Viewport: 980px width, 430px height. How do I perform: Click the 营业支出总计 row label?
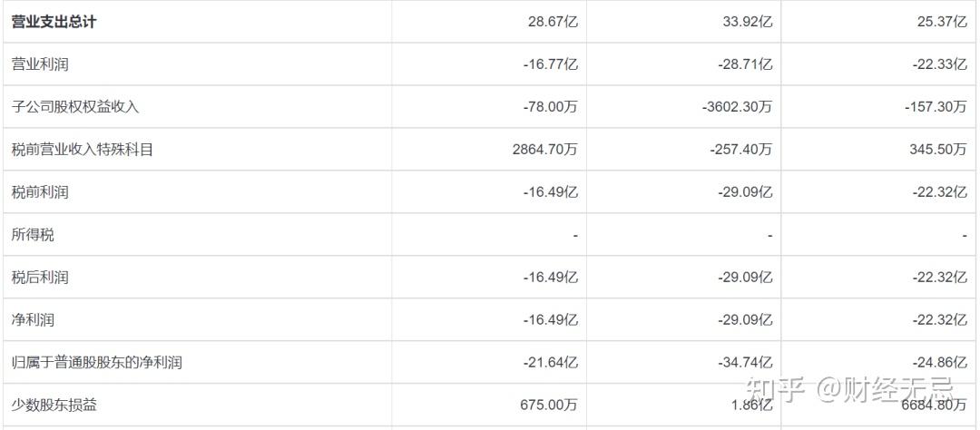point(54,22)
